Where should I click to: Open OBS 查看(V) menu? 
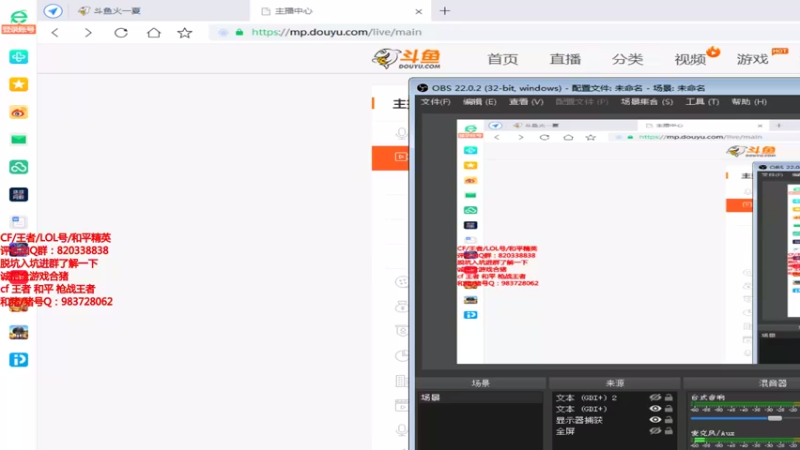coord(526,102)
